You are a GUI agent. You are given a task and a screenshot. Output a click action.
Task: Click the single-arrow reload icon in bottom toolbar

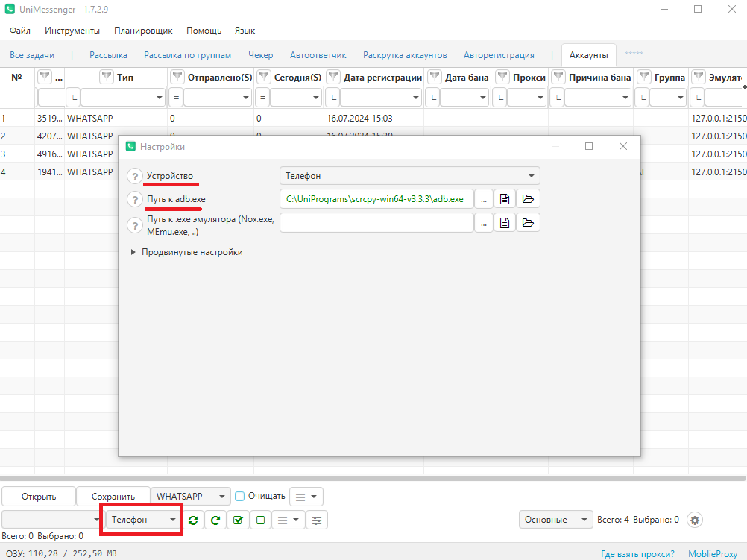(x=215, y=520)
